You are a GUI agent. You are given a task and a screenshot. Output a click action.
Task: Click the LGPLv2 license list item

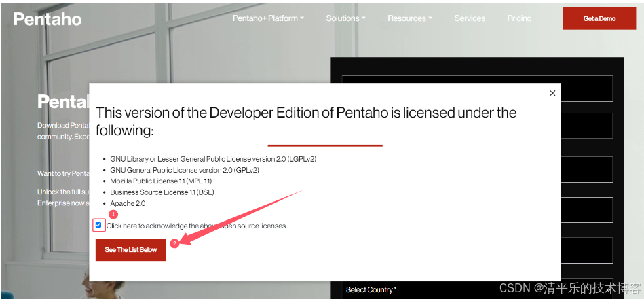(213, 159)
